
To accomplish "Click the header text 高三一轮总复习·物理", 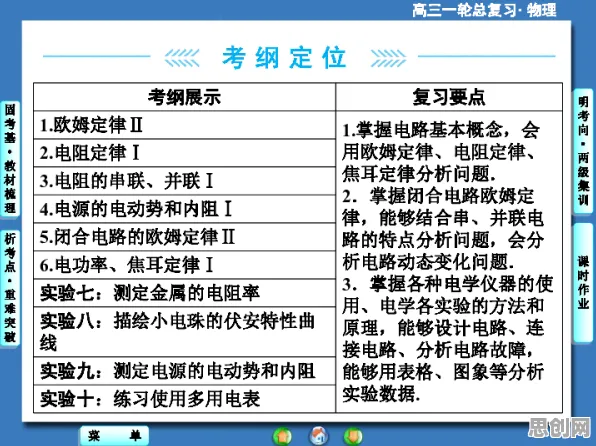I will [484, 10].
